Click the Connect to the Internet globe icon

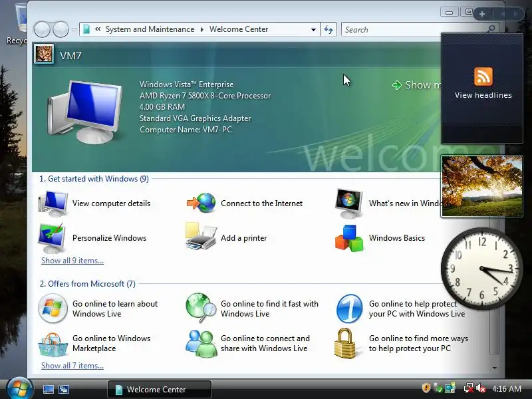pos(201,203)
